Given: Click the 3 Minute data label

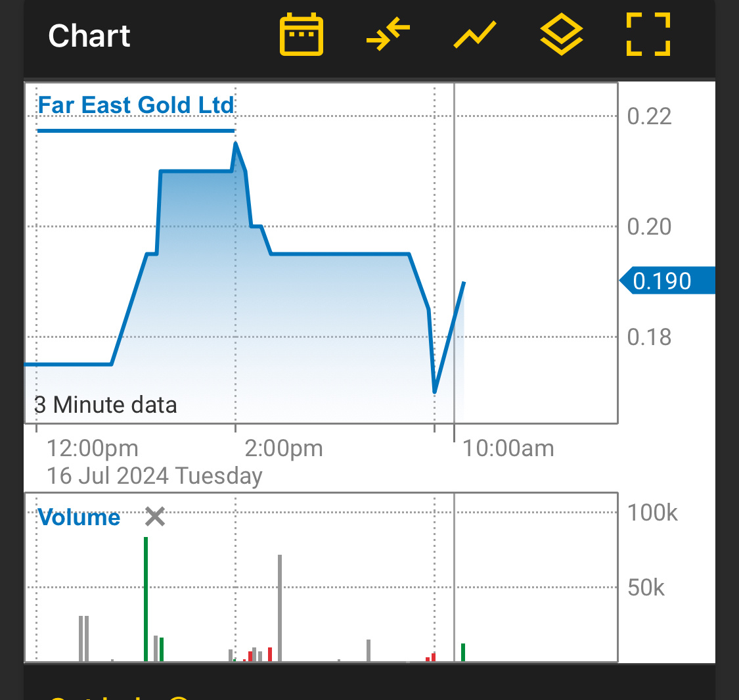Looking at the screenshot, I should 106,405.
